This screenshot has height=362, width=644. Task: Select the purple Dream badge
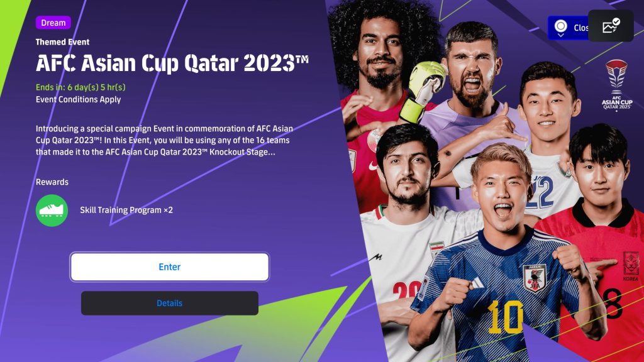tap(53, 23)
